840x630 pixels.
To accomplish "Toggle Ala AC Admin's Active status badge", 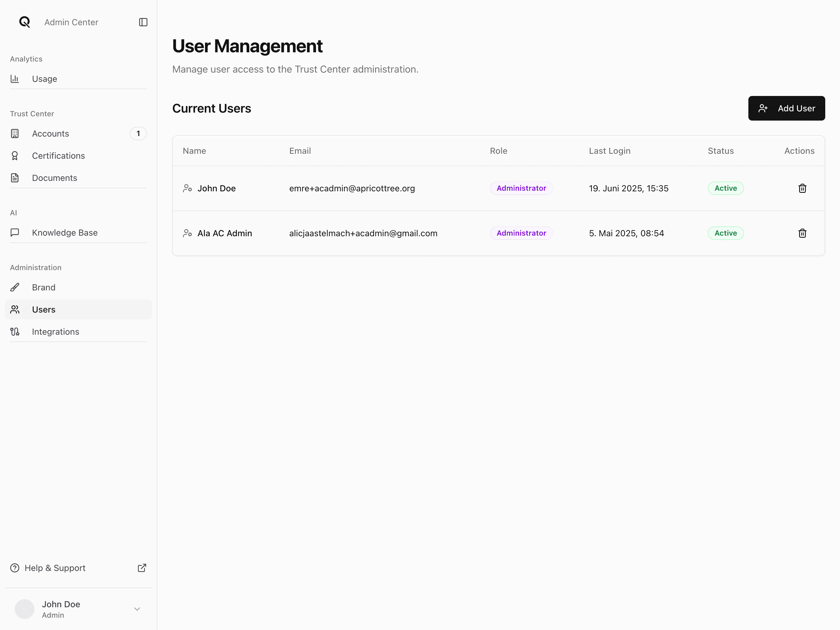I will [725, 233].
